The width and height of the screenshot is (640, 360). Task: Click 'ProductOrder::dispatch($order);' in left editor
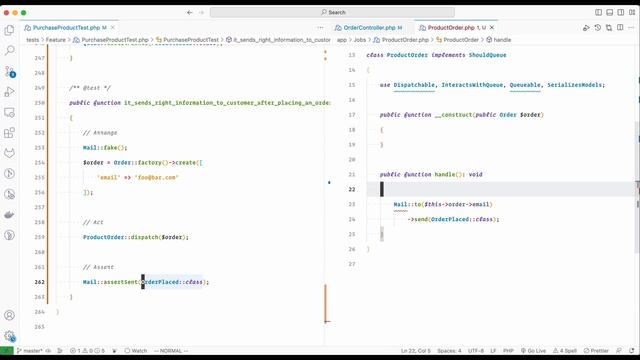[136, 237]
